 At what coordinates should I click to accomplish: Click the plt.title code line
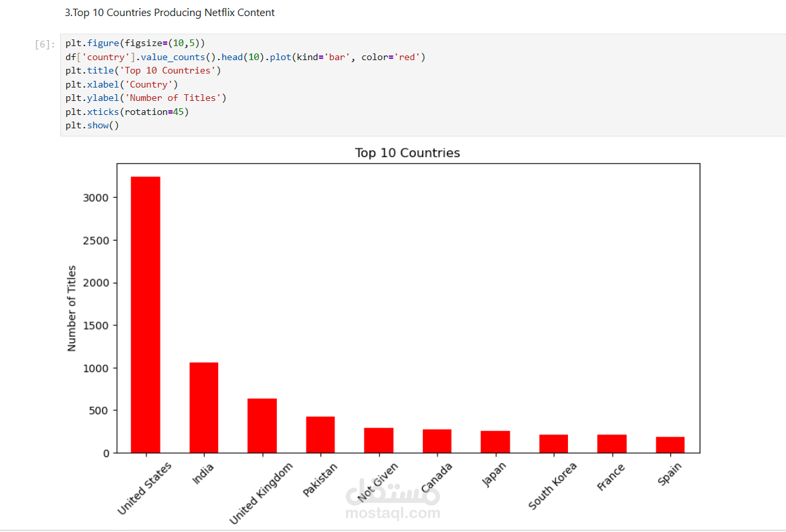[x=143, y=71]
